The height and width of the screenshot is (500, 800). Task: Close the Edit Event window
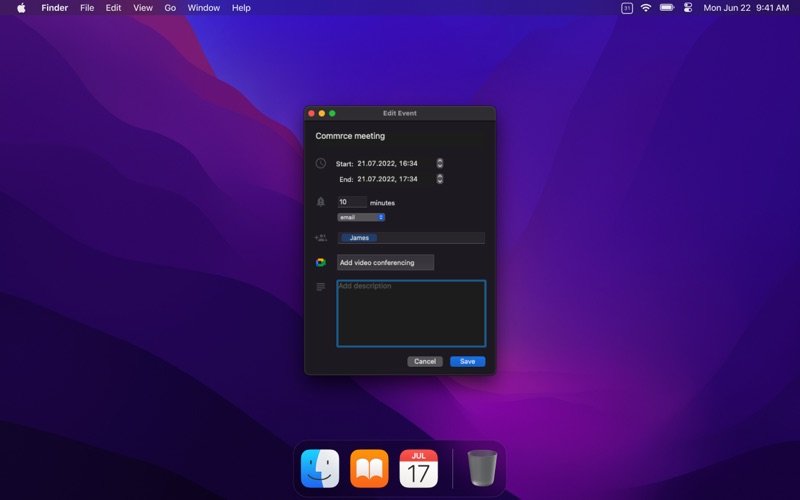311,113
